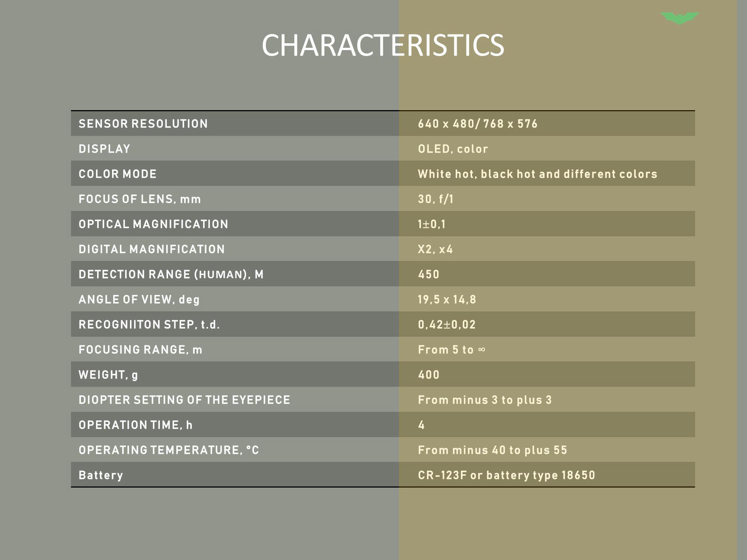Select the OPERATION TIME, h label
Screen dimensions: 747x560
click(x=136, y=425)
